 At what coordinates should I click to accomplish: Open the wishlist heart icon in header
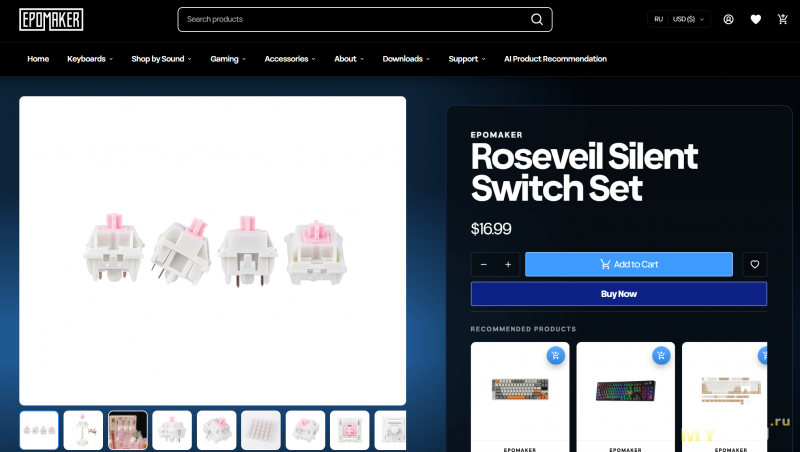(756, 19)
